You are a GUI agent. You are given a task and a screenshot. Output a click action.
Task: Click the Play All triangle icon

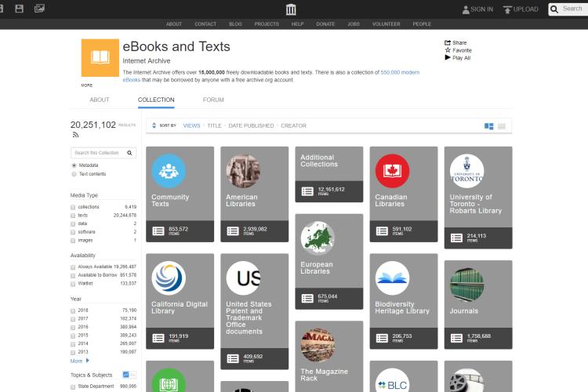[x=448, y=57]
